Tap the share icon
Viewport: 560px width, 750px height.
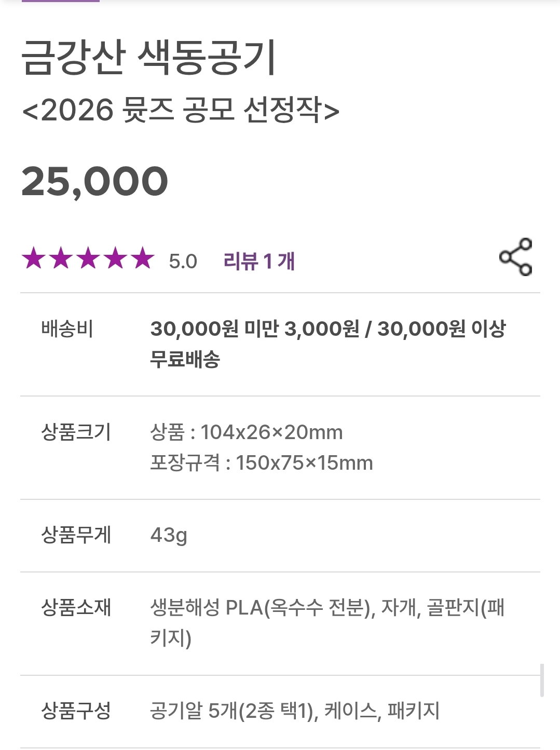(x=515, y=257)
